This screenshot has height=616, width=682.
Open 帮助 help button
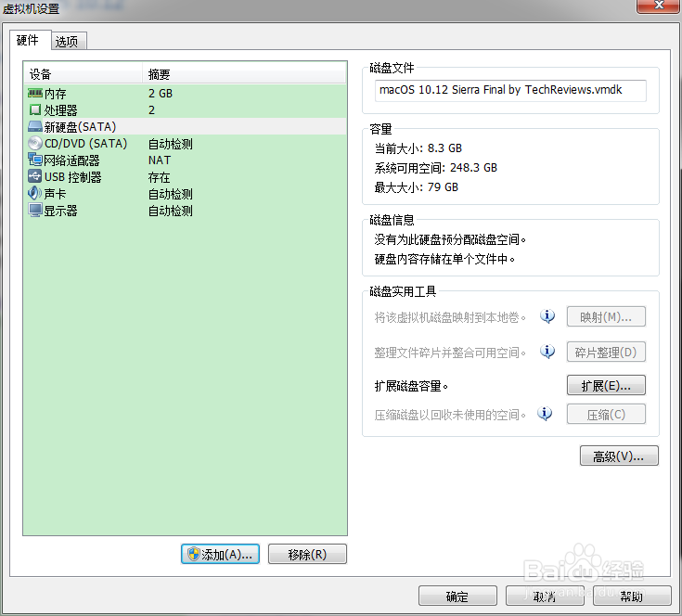click(x=632, y=596)
